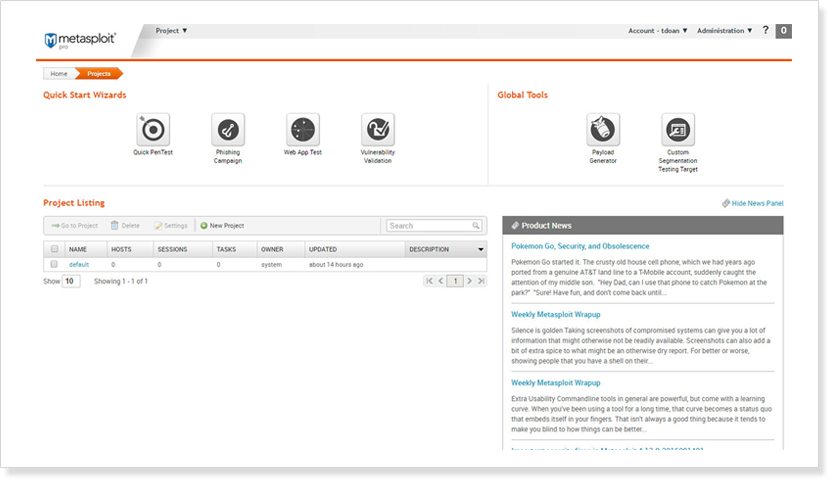The image size is (828, 479).
Task: Start the Web App Test wizard icon
Action: [x=303, y=129]
